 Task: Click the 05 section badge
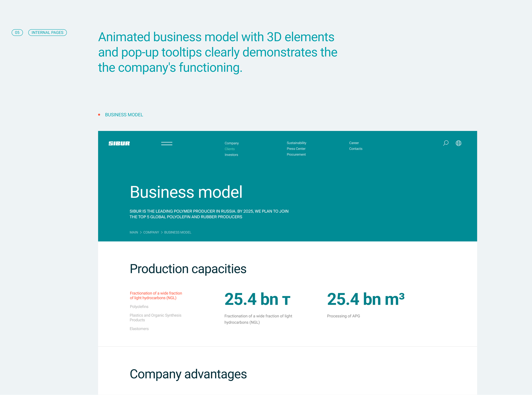(17, 33)
